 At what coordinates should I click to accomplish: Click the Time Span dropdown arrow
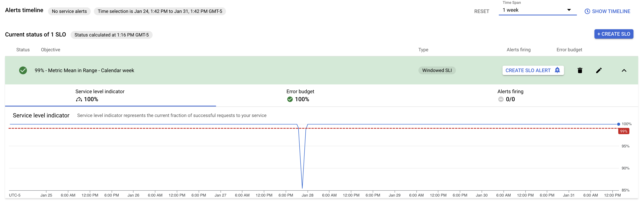[569, 10]
